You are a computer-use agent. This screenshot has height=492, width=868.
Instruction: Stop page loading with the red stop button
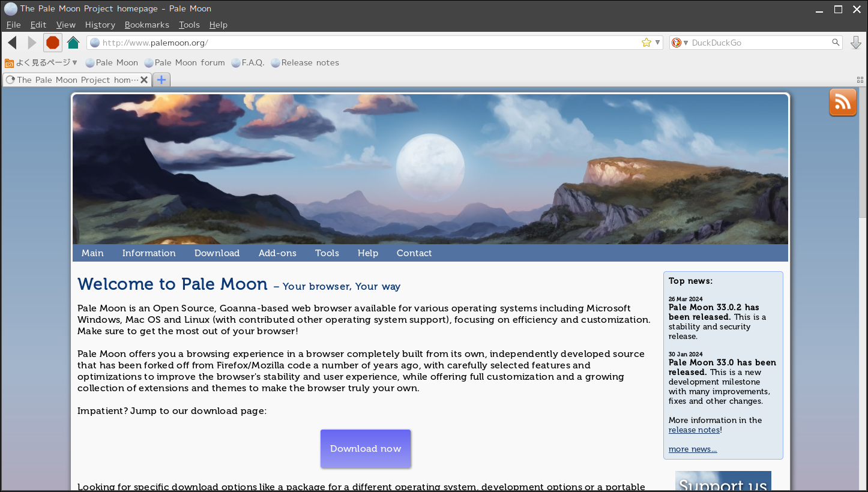point(53,43)
